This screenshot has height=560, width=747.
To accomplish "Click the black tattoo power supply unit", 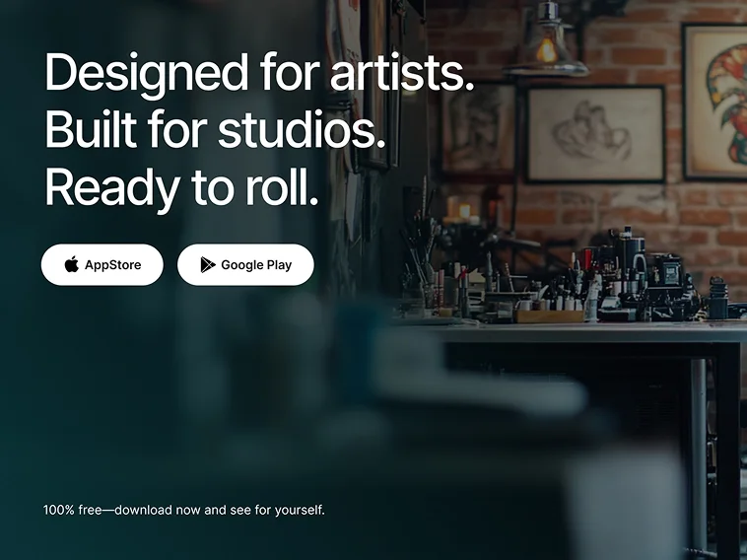I will 667,271.
